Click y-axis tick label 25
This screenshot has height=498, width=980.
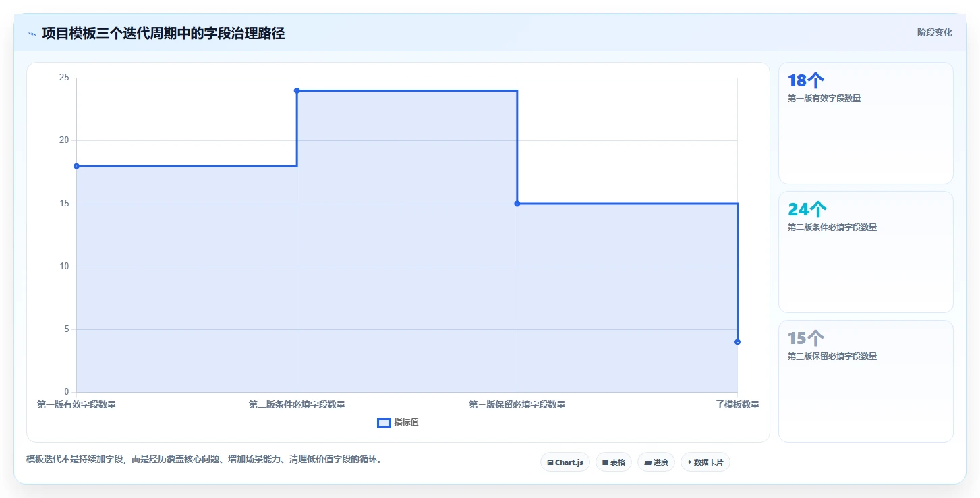point(64,78)
